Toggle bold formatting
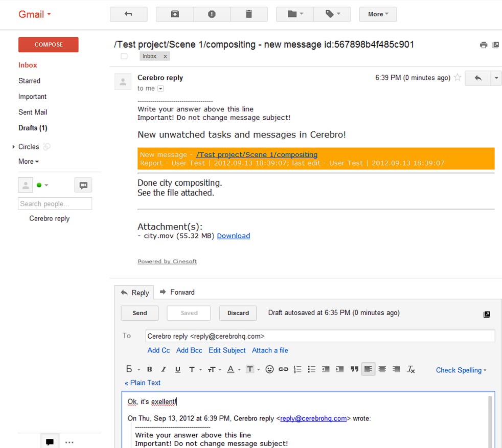This screenshot has height=448, width=502. pyautogui.click(x=149, y=369)
